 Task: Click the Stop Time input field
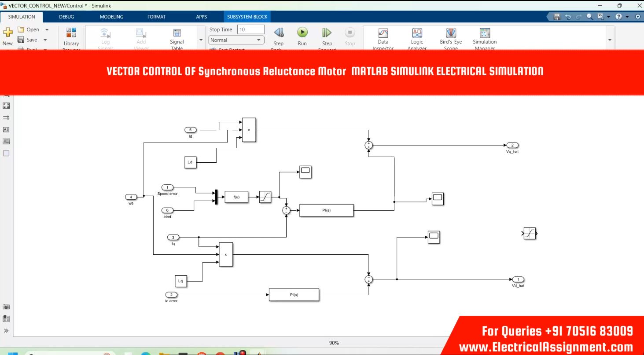[x=250, y=29]
